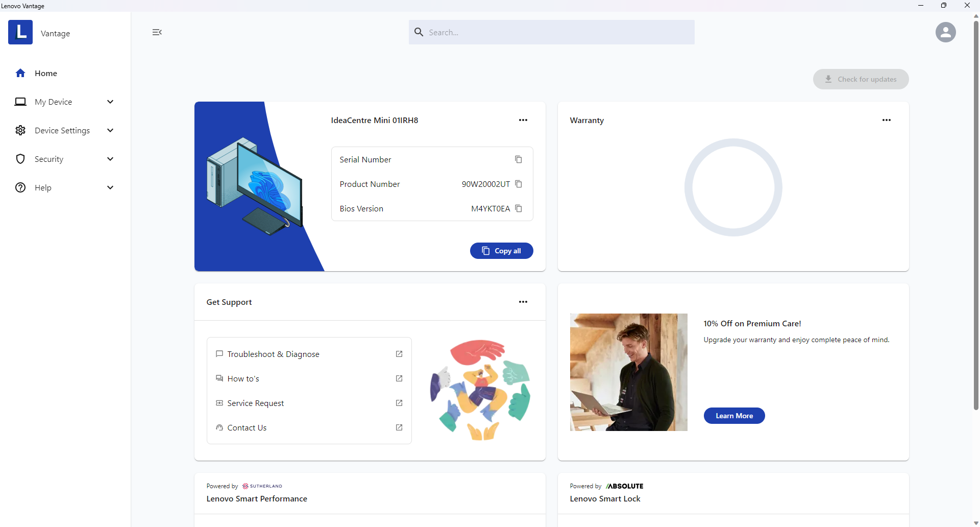This screenshot has height=527, width=980.
Task: Click into the Search input field
Action: coord(552,32)
